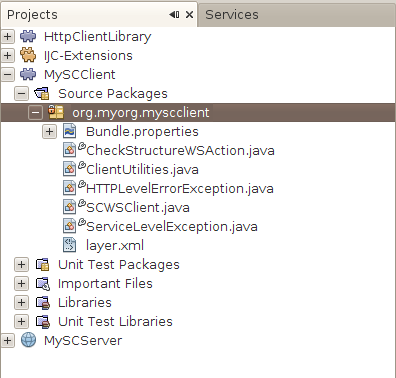Viewport: 396px width, 378px height.
Task: Click the Libraries folder icon
Action: pyautogui.click(x=43, y=303)
